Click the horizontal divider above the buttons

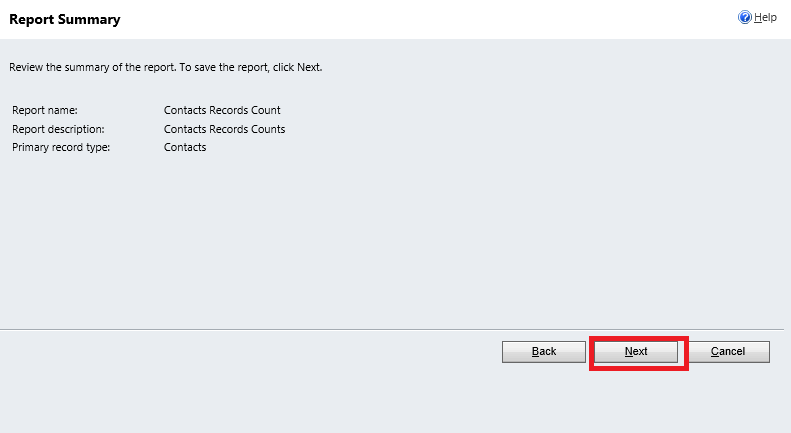coord(392,330)
